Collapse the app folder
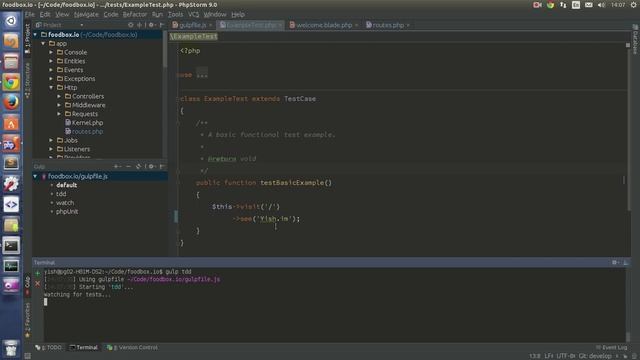The height and width of the screenshot is (360, 640). point(43,43)
